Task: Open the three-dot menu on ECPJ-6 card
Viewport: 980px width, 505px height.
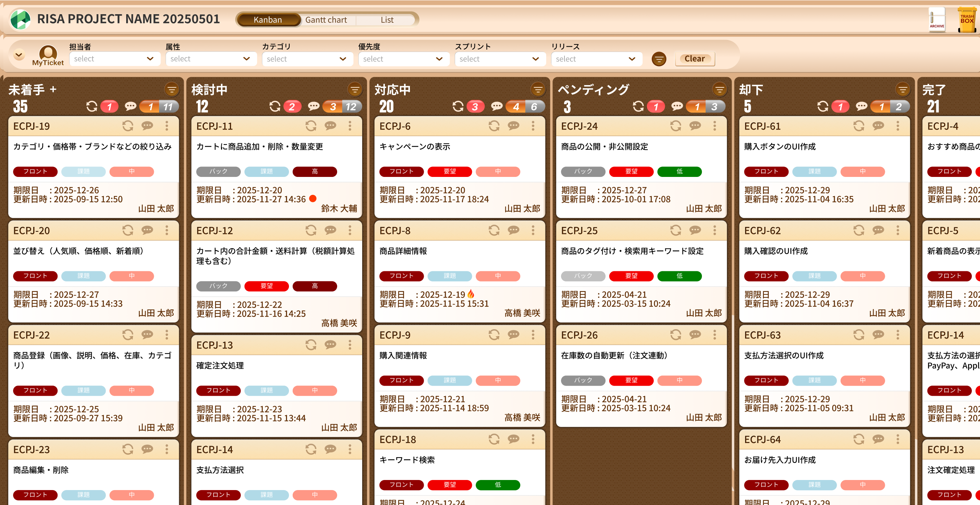Action: [533, 126]
